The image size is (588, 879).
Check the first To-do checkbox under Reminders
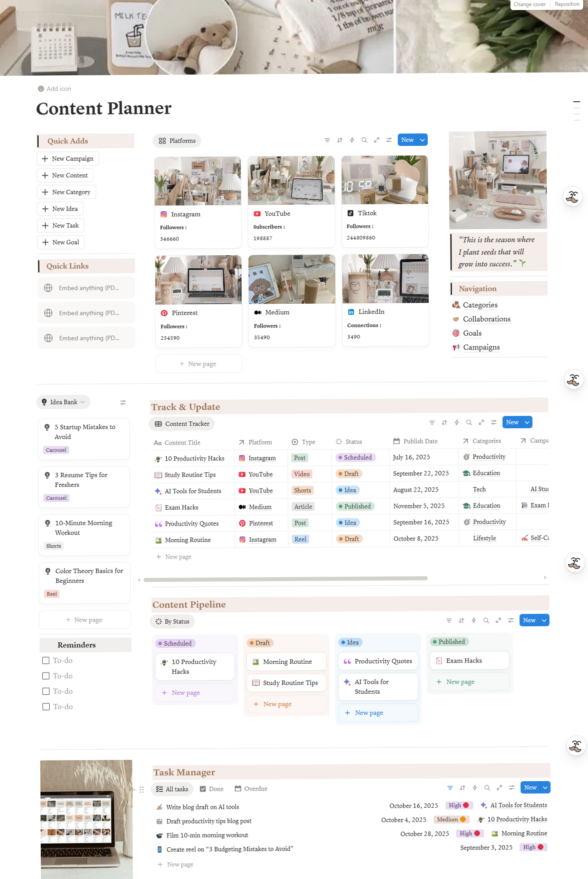pos(46,660)
